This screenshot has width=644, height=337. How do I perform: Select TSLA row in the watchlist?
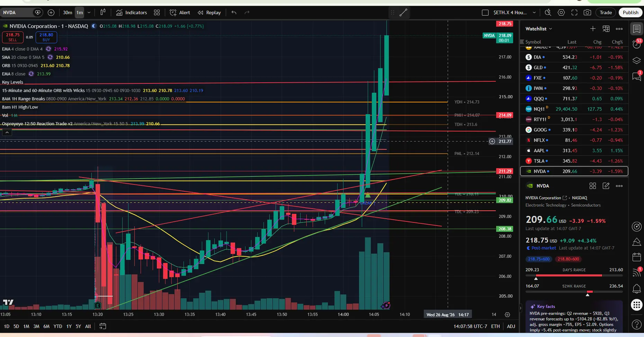[574, 161]
